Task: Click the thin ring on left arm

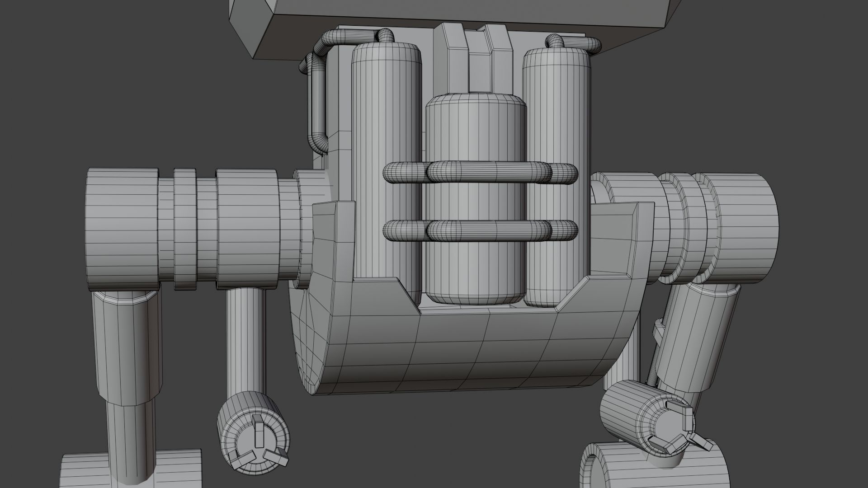Action: [x=185, y=230]
